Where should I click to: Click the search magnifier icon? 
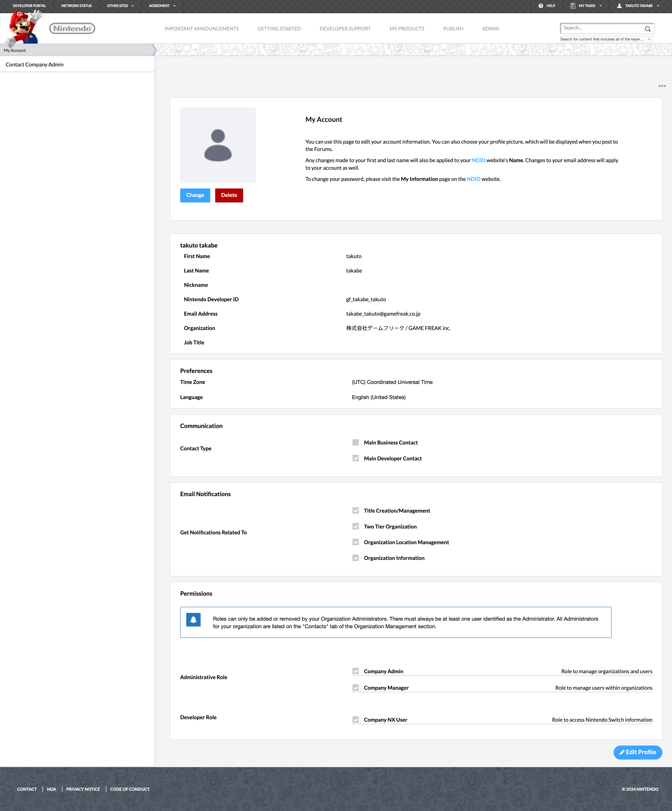tap(648, 29)
